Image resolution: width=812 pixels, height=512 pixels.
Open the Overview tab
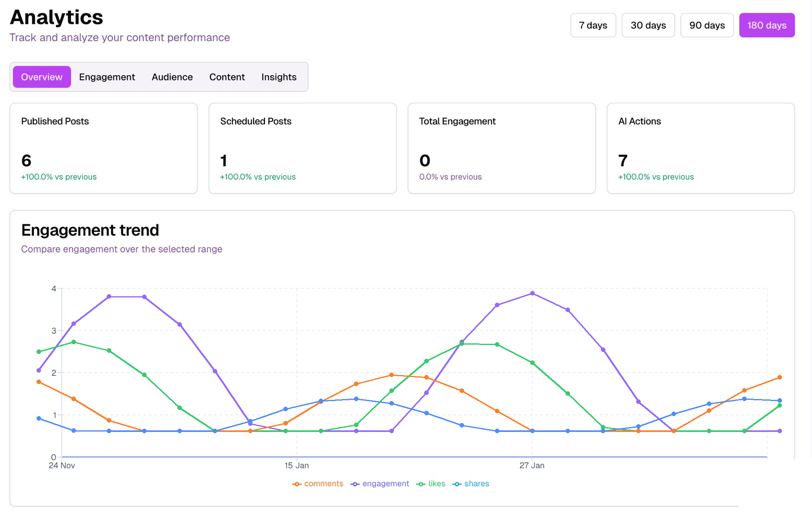click(x=42, y=77)
